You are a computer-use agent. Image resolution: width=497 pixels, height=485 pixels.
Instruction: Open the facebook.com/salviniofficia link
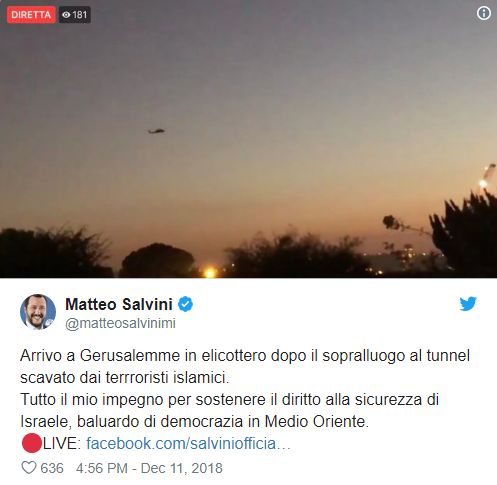tap(188, 444)
